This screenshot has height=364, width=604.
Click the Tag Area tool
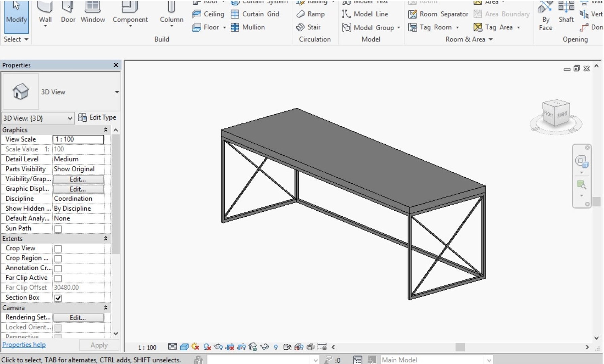pyautogui.click(x=493, y=27)
